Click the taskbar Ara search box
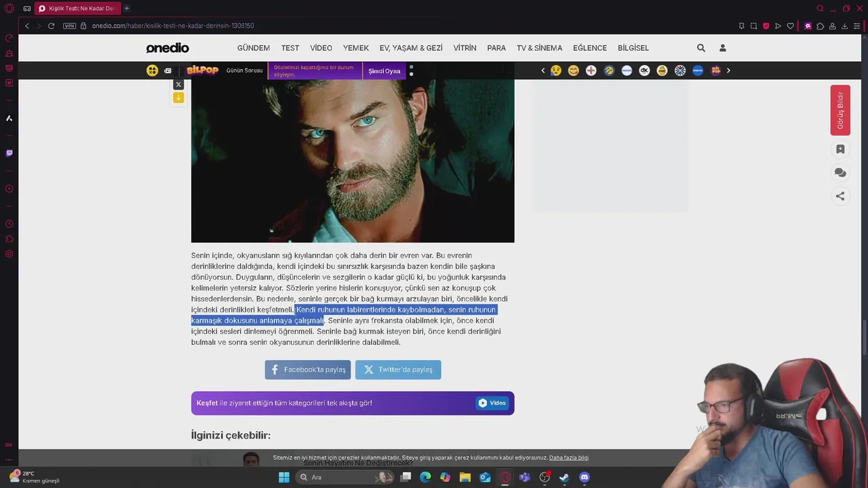The image size is (868, 488). pyautogui.click(x=347, y=477)
